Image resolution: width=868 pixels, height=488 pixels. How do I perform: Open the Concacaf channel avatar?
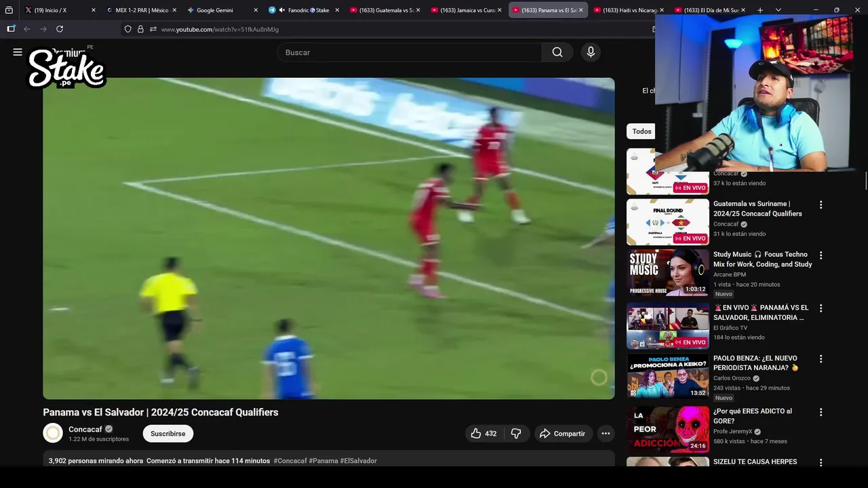pyautogui.click(x=53, y=433)
